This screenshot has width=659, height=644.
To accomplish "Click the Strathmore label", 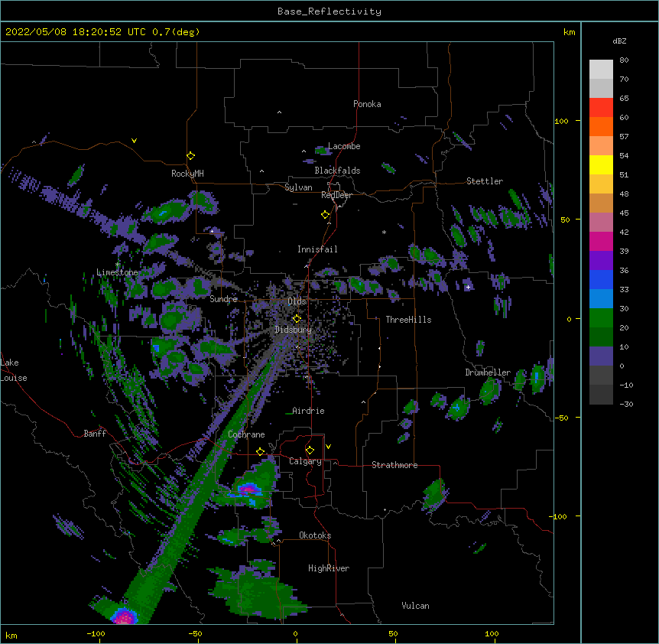I will coord(394,465).
